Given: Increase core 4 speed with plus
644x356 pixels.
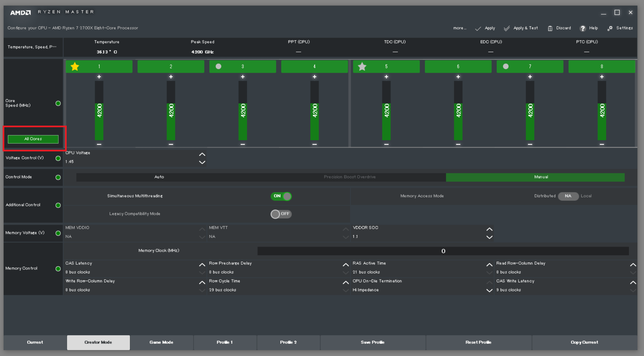Looking at the screenshot, I should [x=315, y=77].
